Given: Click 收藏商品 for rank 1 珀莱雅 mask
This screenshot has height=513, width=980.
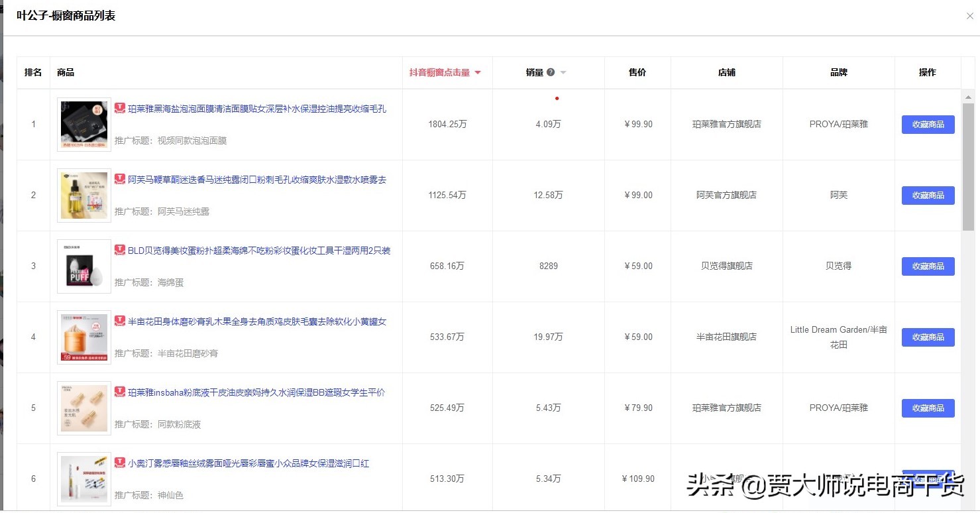Looking at the screenshot, I should coord(928,125).
